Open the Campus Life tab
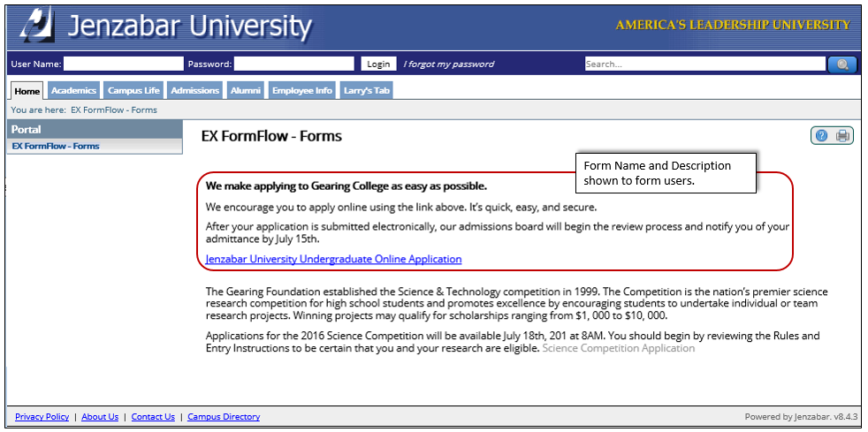The width and height of the screenshot is (868, 432). tap(133, 91)
